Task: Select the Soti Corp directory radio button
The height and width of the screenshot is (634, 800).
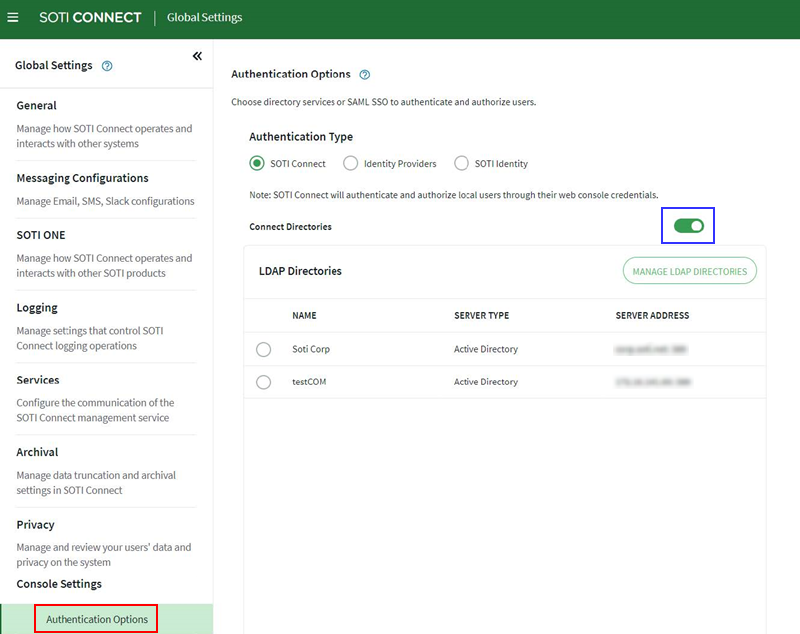Action: click(264, 349)
